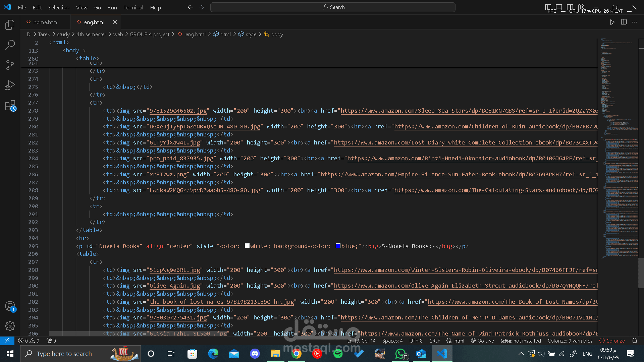This screenshot has width=644, height=362.
Task: Open the Explorer view in activity bar
Action: point(10,24)
